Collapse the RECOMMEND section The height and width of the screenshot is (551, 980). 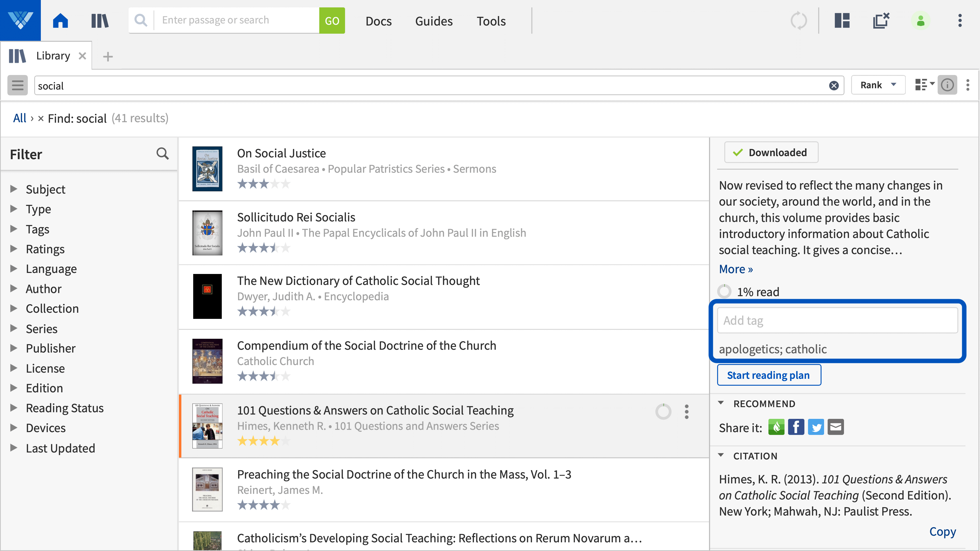[x=720, y=403]
